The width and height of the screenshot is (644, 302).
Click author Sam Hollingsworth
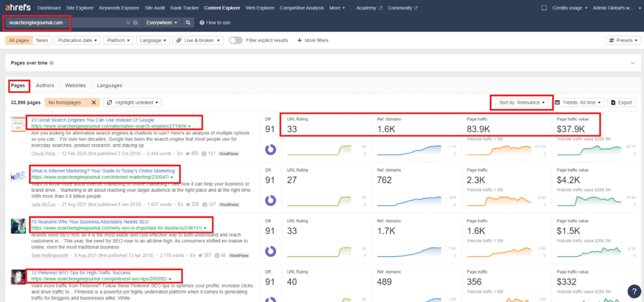tap(49, 255)
